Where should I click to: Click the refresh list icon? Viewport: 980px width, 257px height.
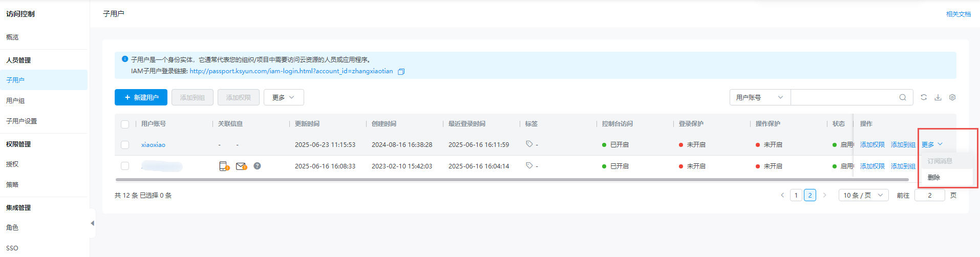click(924, 97)
